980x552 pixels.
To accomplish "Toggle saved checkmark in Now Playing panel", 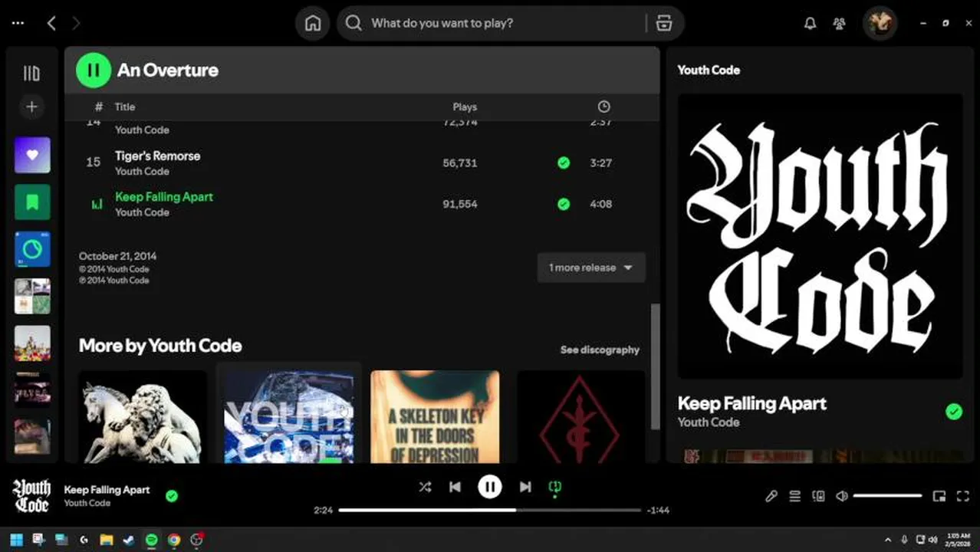I will tap(953, 412).
